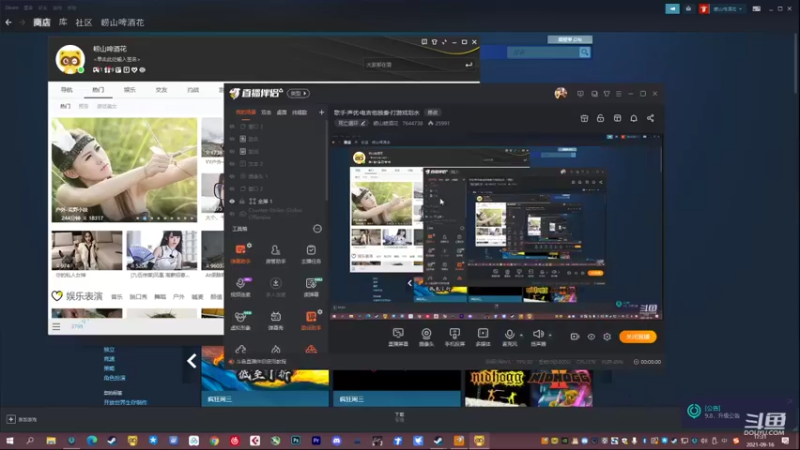Open the 视频连麦 video co-stream tool
The image size is (800, 450).
pos(240,287)
